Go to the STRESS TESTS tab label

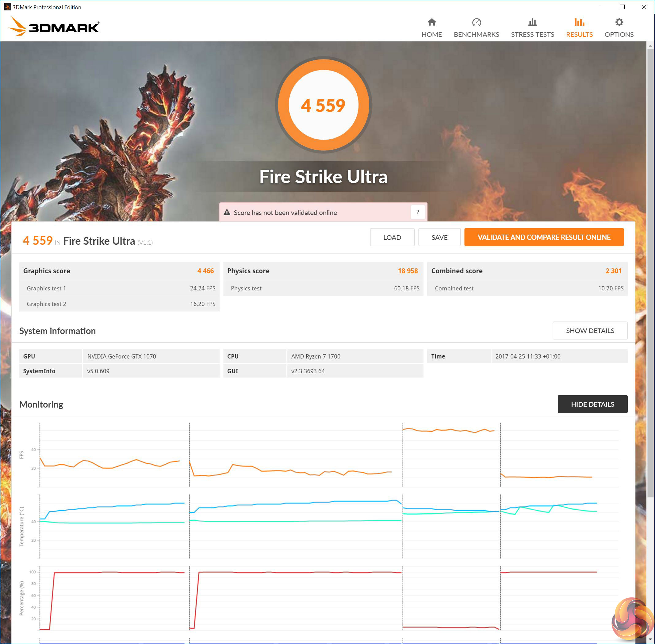(x=532, y=34)
